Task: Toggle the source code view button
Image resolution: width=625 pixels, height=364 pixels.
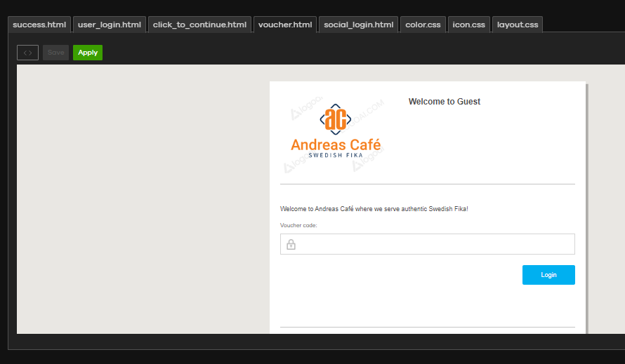Action: coord(27,53)
